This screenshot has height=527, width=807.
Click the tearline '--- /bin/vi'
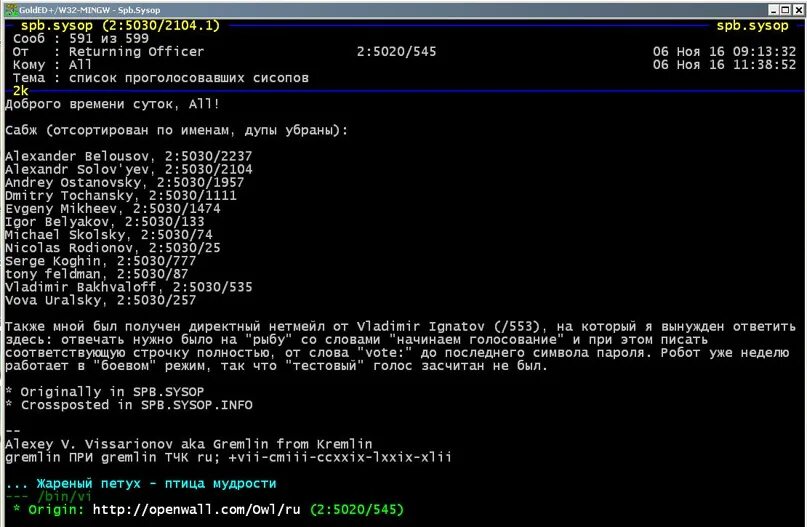coord(48,497)
